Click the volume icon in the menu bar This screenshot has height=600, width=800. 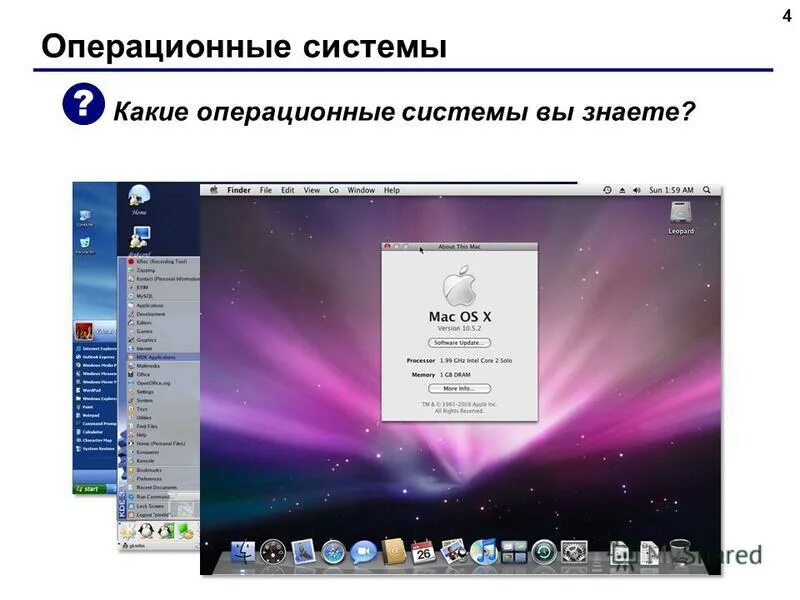pyautogui.click(x=637, y=190)
